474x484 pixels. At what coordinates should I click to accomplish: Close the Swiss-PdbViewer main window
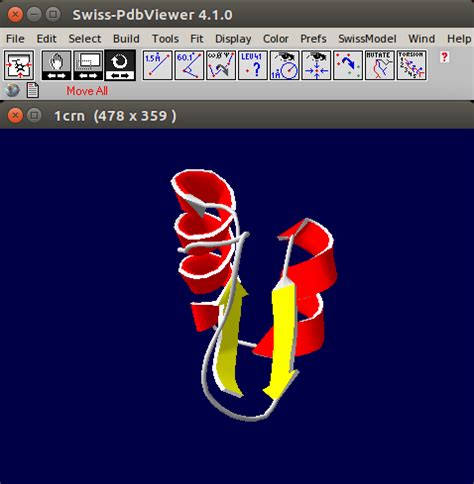coord(15,14)
